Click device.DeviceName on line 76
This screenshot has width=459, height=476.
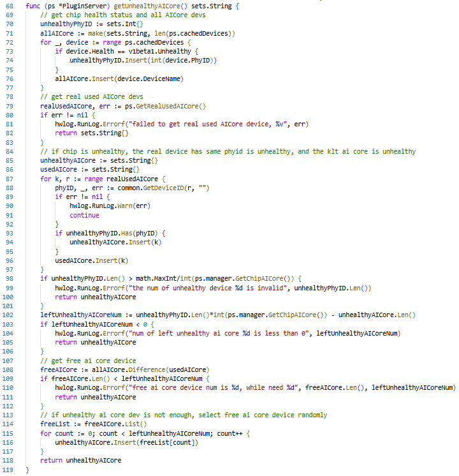(149, 79)
